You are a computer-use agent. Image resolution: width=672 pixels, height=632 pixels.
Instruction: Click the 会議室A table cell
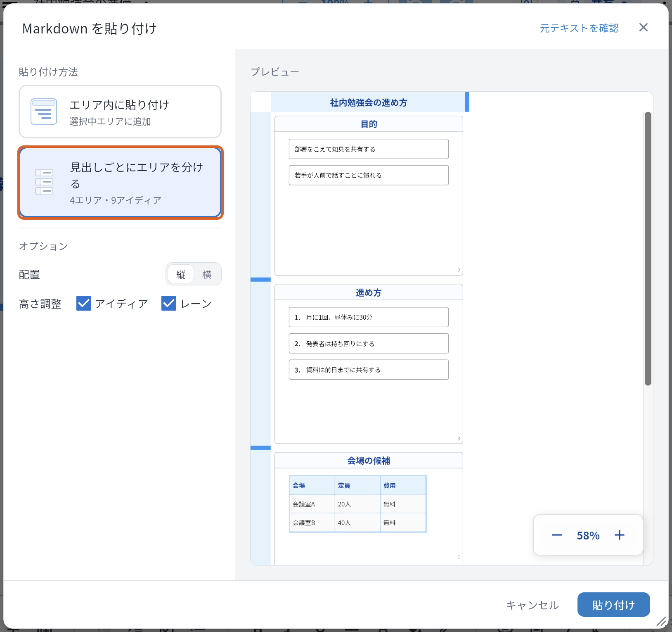coord(312,504)
